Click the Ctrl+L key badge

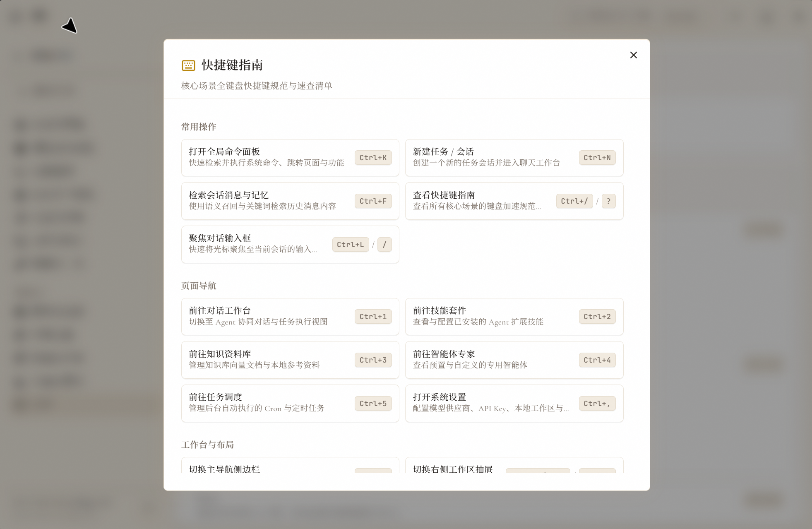(351, 245)
